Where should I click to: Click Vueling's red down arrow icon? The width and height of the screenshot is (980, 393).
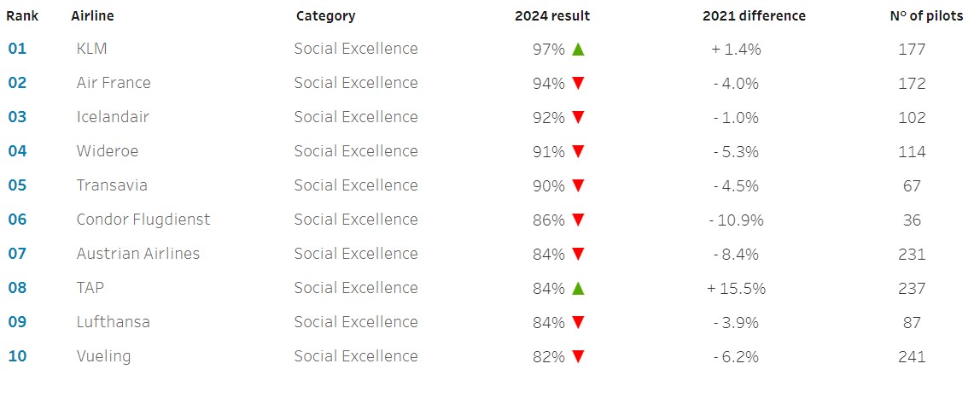pyautogui.click(x=578, y=356)
